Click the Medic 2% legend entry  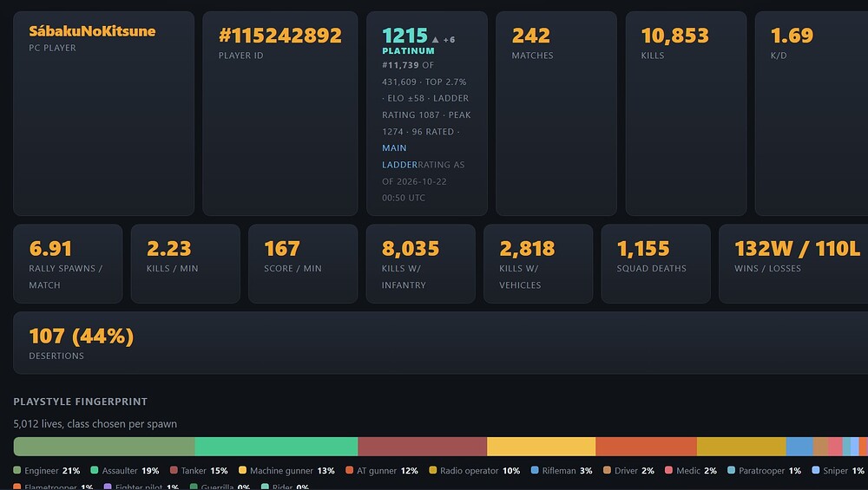point(691,471)
